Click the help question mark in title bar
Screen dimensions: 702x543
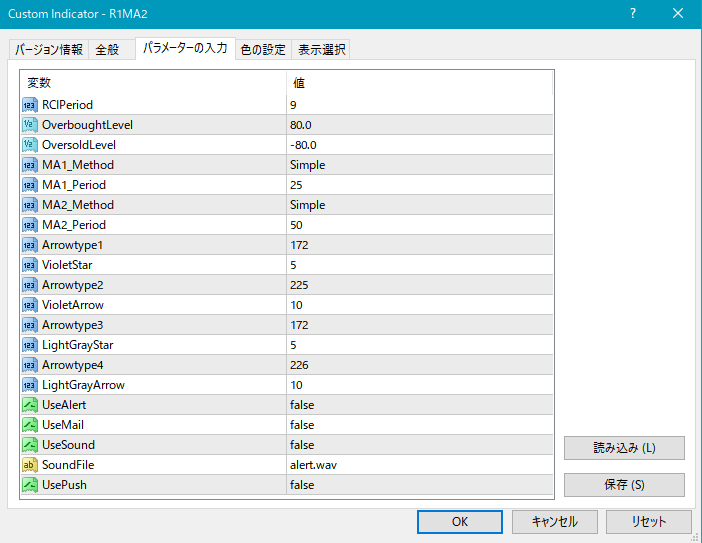(x=633, y=13)
